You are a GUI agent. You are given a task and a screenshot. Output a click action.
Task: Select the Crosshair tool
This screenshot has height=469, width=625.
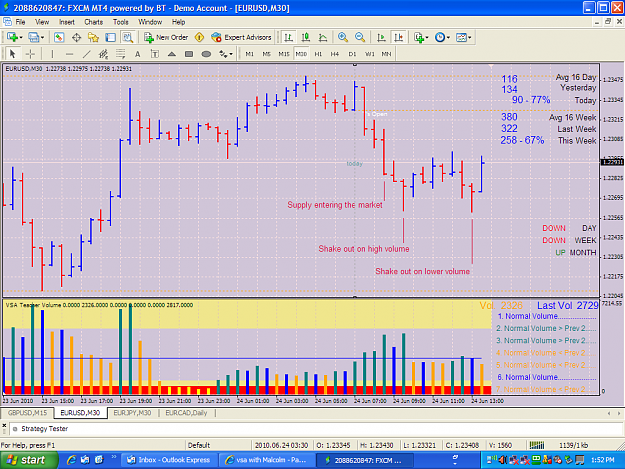(30, 54)
